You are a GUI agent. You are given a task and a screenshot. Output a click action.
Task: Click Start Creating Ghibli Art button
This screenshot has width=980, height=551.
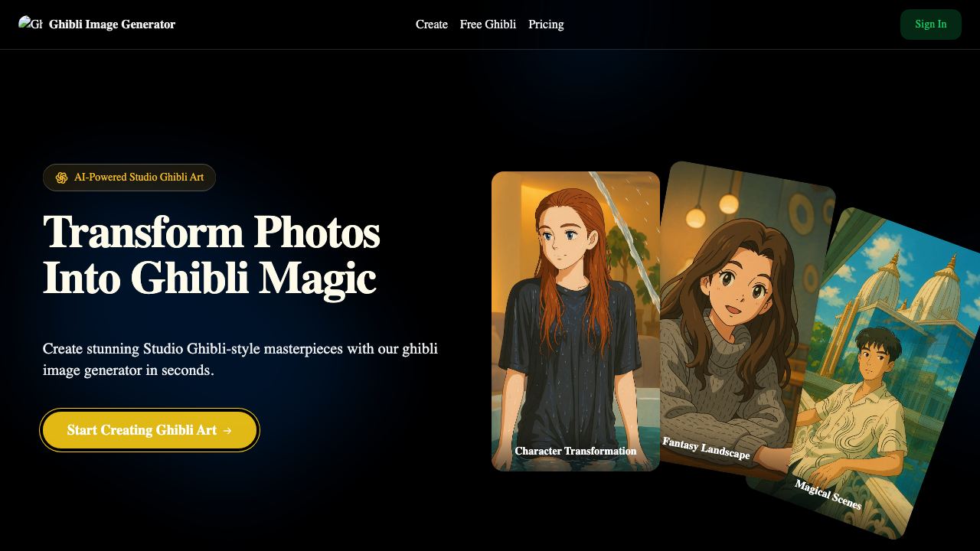pos(149,430)
